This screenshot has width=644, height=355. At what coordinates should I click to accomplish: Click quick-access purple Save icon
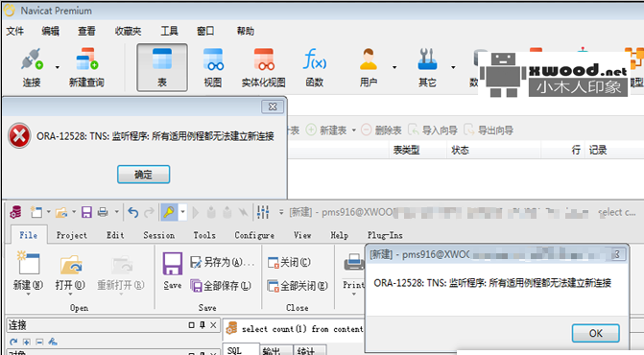click(86, 212)
